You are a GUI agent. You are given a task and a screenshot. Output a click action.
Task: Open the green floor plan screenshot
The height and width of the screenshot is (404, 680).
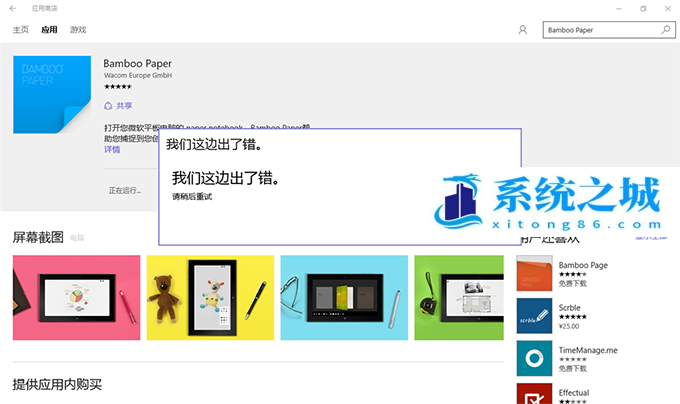[x=459, y=297]
